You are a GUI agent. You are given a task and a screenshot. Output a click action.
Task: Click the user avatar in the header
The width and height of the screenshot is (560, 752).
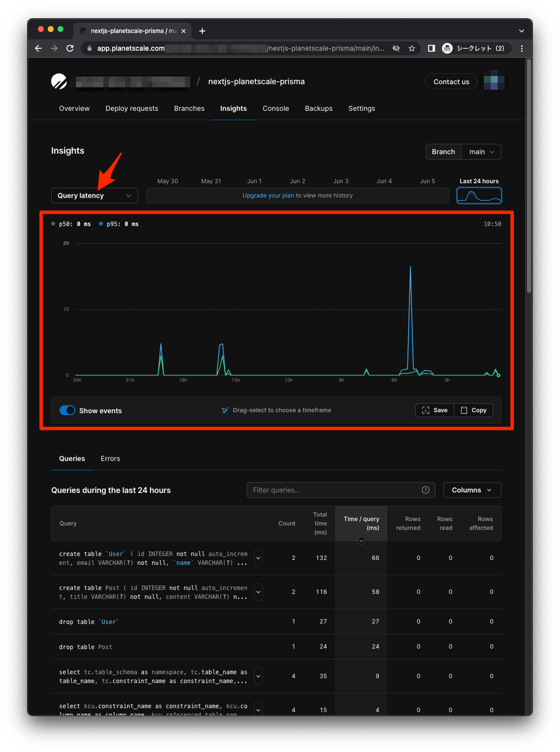coord(494,81)
